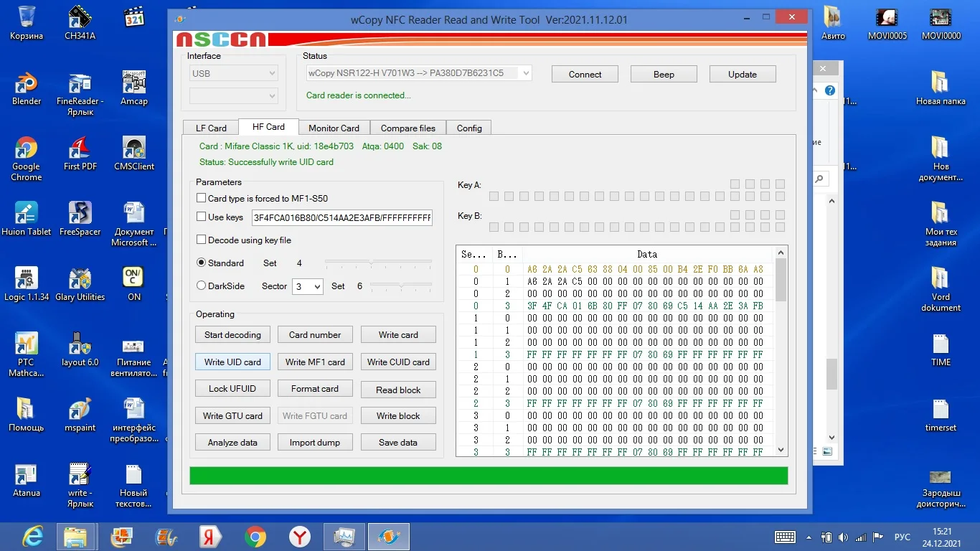
Task: Open the Новая папка desktop folder
Action: pos(941,88)
